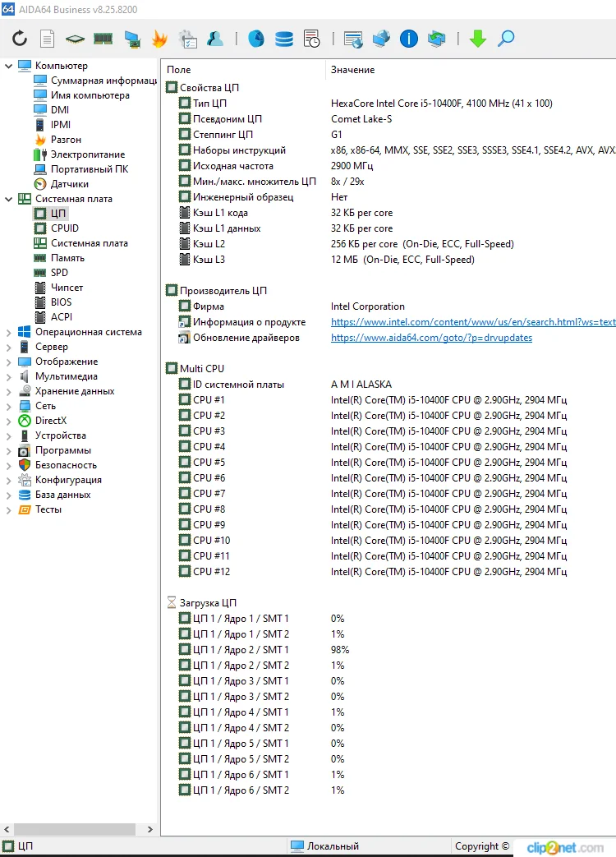Click the motherboard chip toolbar icon
This screenshot has width=616, height=857.
coord(75,39)
